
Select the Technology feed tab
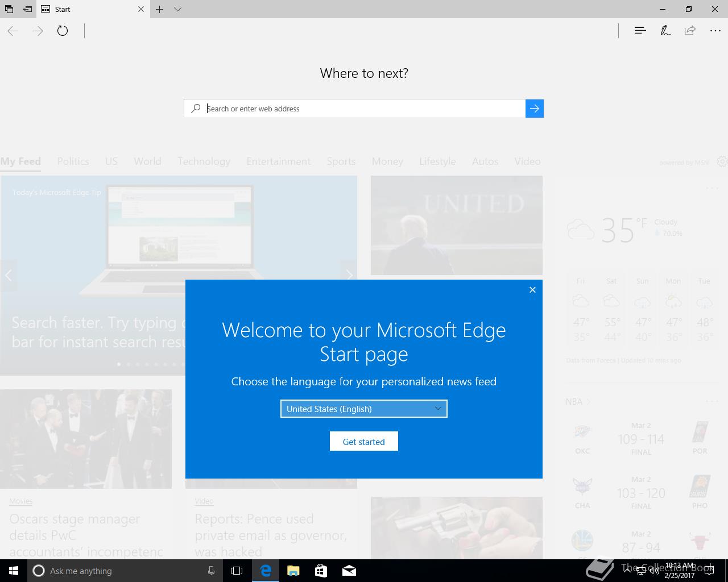(x=204, y=161)
